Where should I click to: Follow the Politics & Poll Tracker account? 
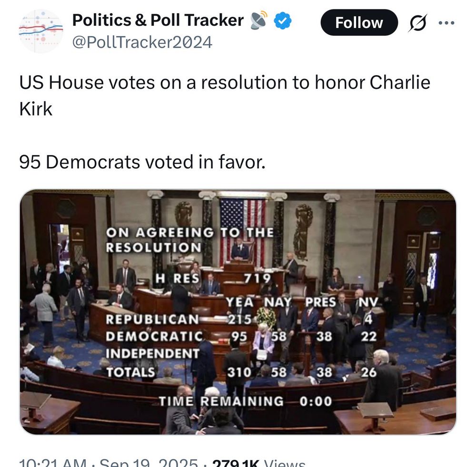pyautogui.click(x=359, y=22)
